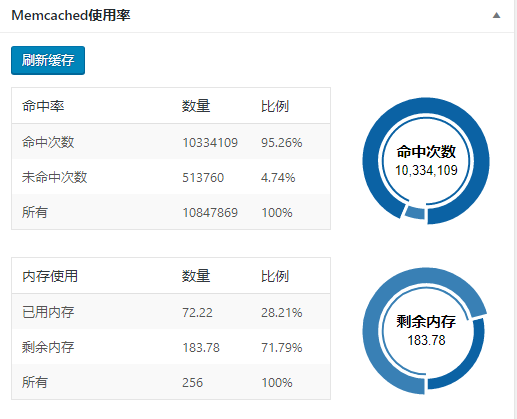The width and height of the screenshot is (517, 419).
Task: Collapse the Memcached使用率 panel with triangle toggle
Action: tap(496, 15)
